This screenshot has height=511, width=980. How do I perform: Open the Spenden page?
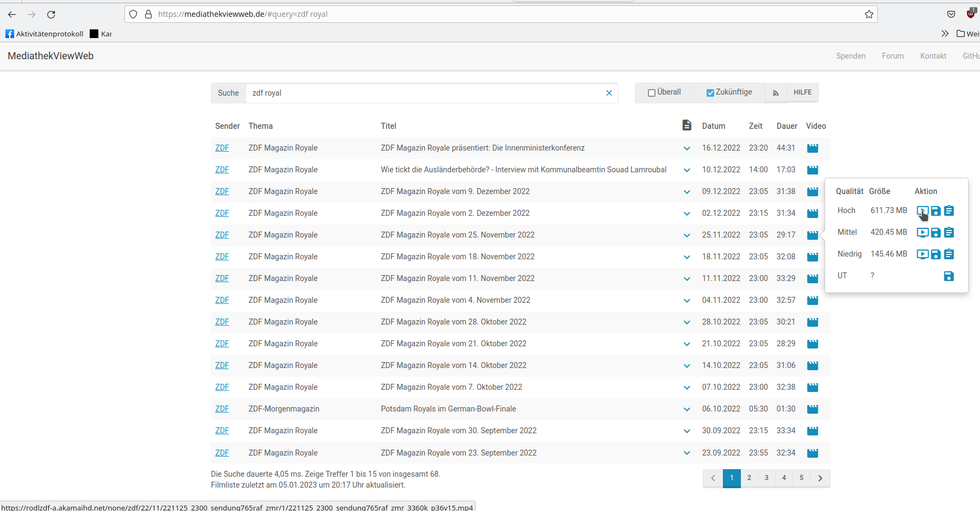[851, 56]
